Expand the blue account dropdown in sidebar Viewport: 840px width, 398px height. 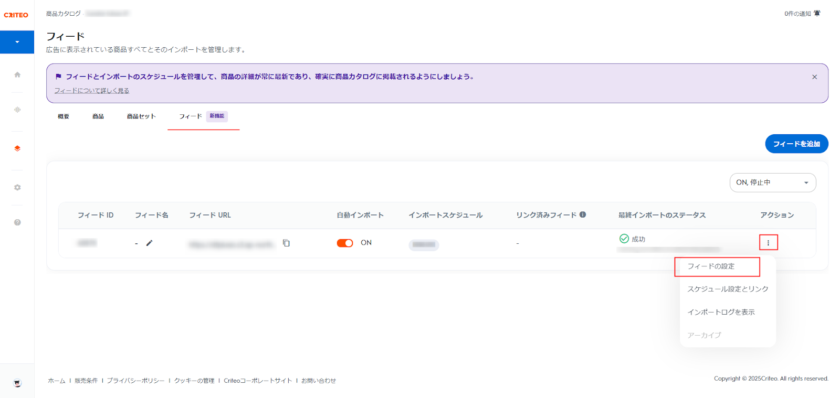tap(17, 42)
